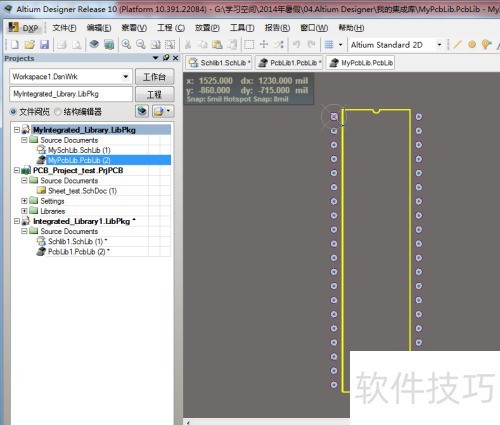Image resolution: width=500 pixels, height=425 pixels.
Task: Open the 工程(C) menu
Action: pos(171,28)
